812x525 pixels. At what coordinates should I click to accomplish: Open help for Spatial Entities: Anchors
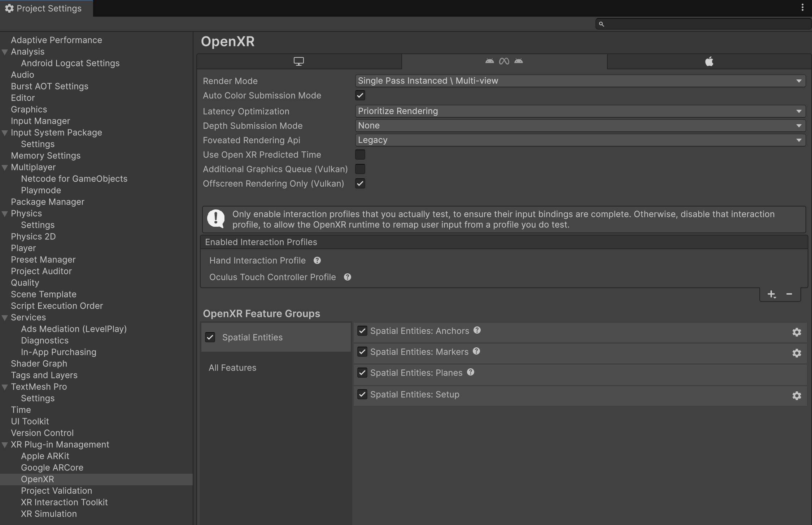tap(477, 330)
